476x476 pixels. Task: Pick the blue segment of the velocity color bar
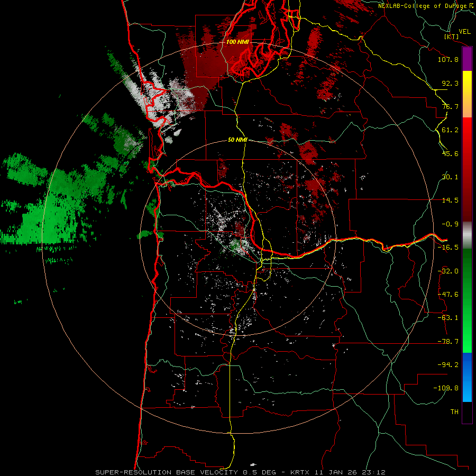467,377
